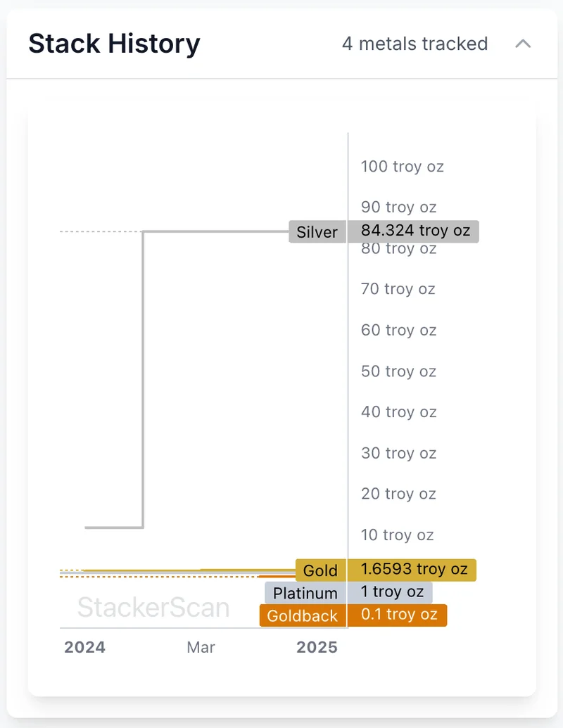Click the 50 troy oz gridline label

[398, 371]
